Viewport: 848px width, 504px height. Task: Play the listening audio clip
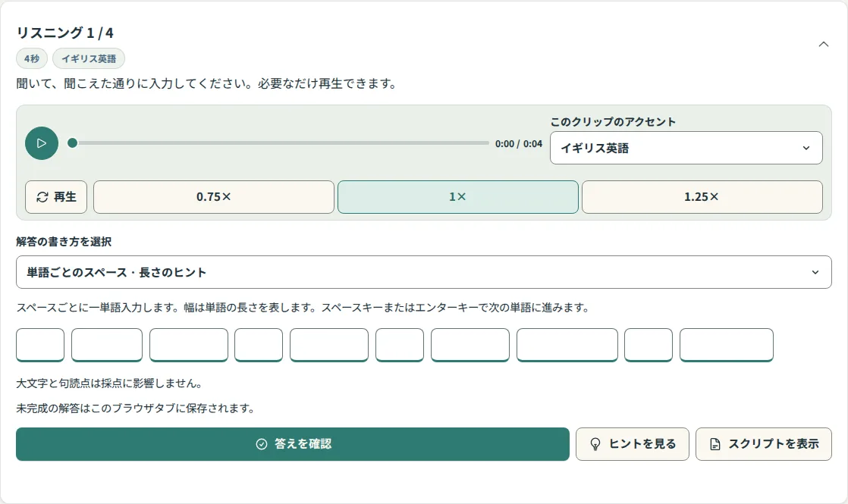[x=42, y=143]
